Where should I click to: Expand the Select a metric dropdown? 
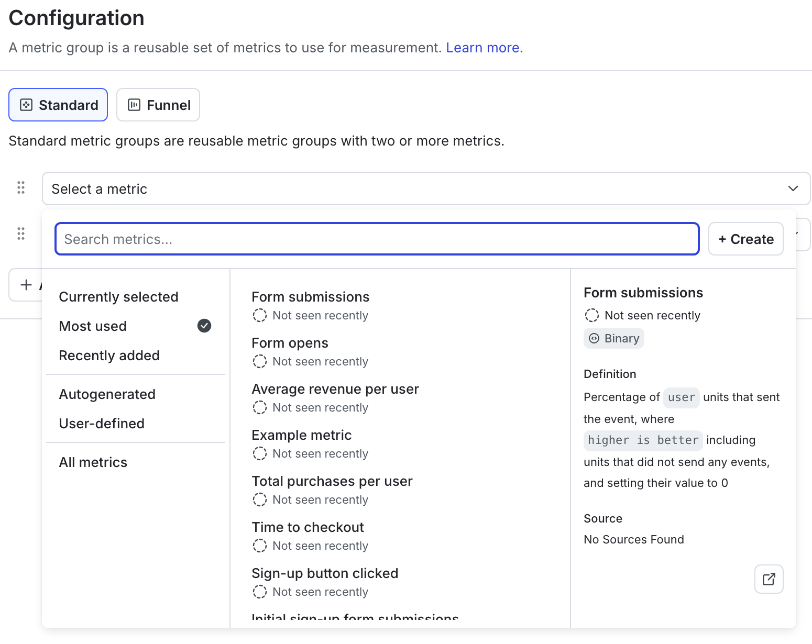pyautogui.click(x=793, y=188)
